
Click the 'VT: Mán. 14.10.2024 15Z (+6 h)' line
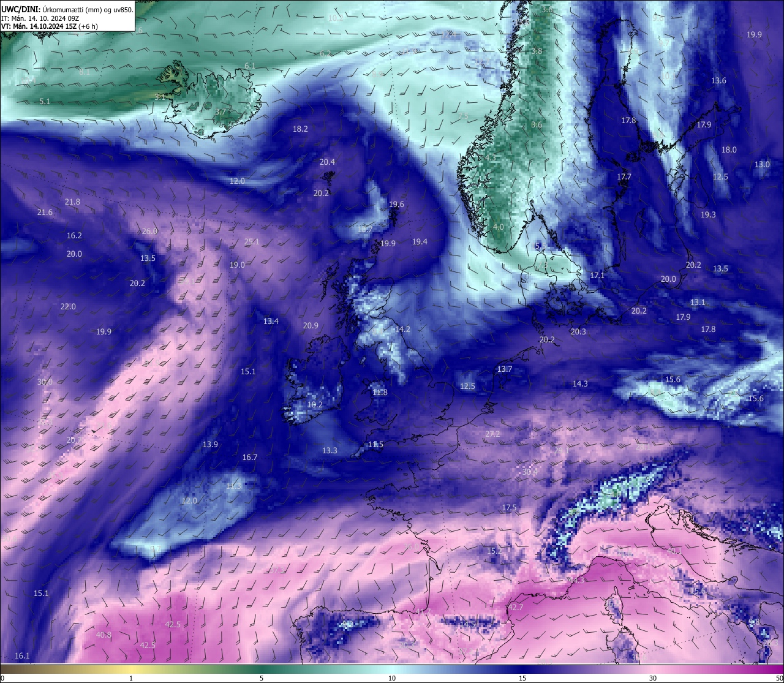(x=50, y=26)
